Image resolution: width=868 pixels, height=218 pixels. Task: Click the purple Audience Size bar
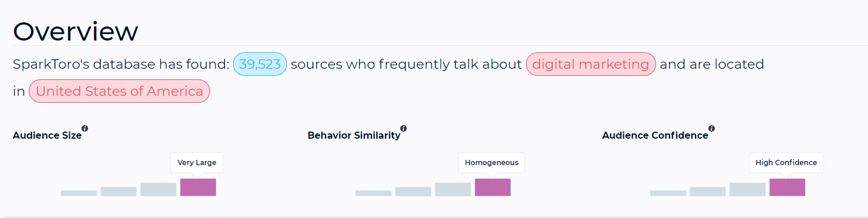(198, 187)
